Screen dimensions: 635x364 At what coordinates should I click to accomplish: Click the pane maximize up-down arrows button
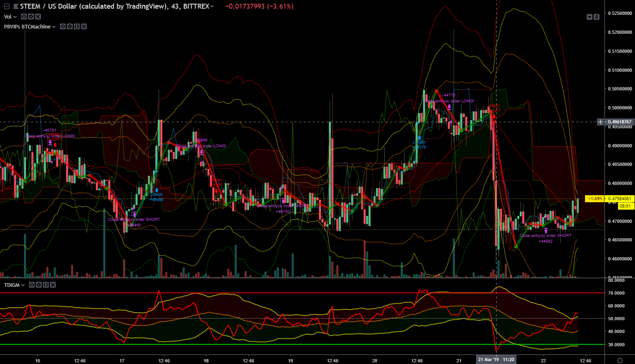click(x=596, y=17)
